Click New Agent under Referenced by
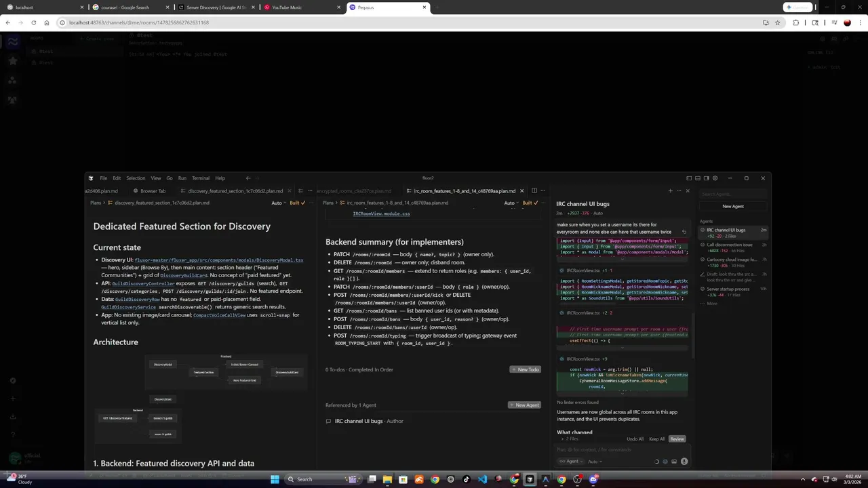868x488 pixels. click(x=524, y=405)
